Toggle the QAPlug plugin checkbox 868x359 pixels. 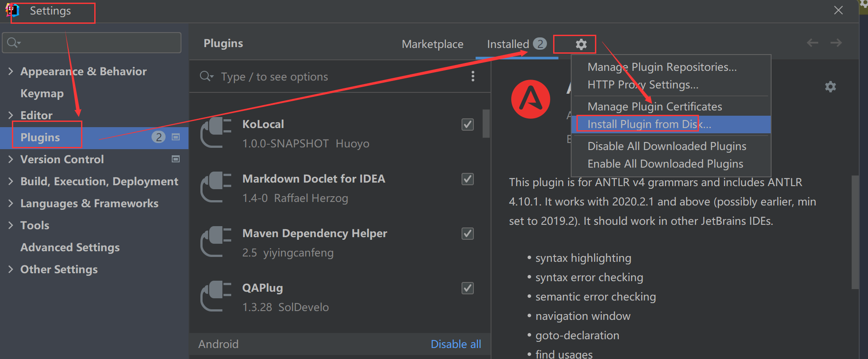[x=468, y=288]
